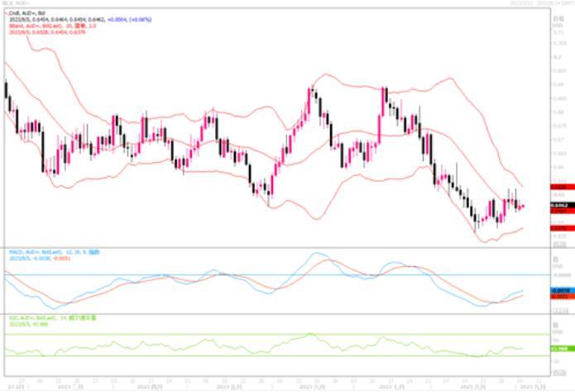Click the date range text at top right

click(542, 3)
